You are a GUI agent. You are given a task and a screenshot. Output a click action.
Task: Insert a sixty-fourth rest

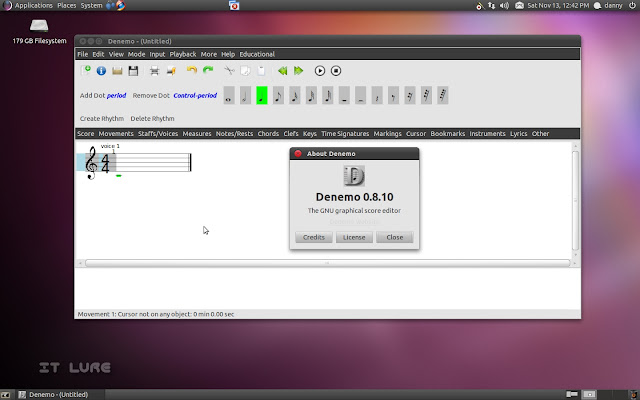click(443, 96)
